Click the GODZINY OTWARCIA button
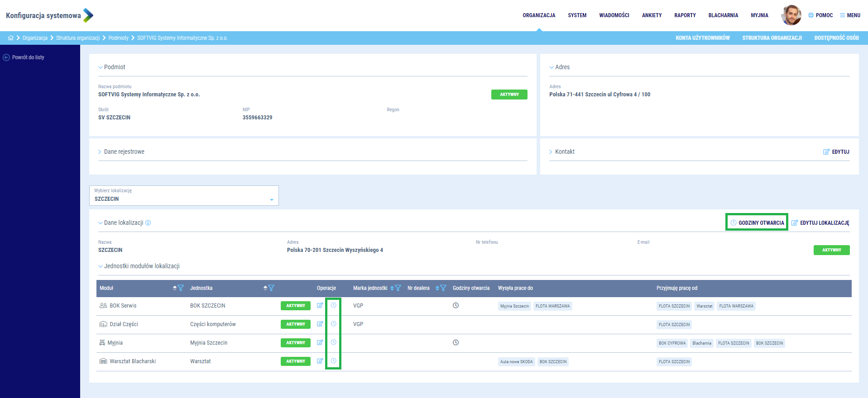Viewport: 868px width, 398px height. click(x=757, y=223)
